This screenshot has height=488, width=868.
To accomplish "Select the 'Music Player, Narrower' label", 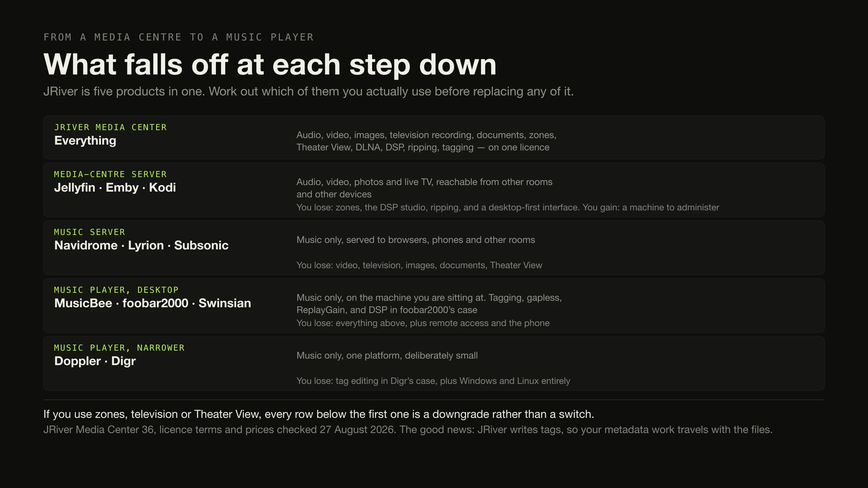I will coord(119,348).
